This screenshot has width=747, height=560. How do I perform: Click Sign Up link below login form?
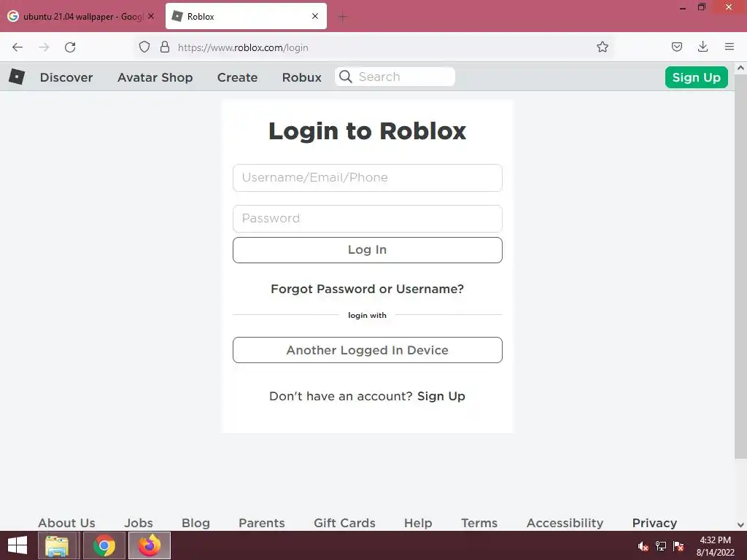pyautogui.click(x=441, y=396)
